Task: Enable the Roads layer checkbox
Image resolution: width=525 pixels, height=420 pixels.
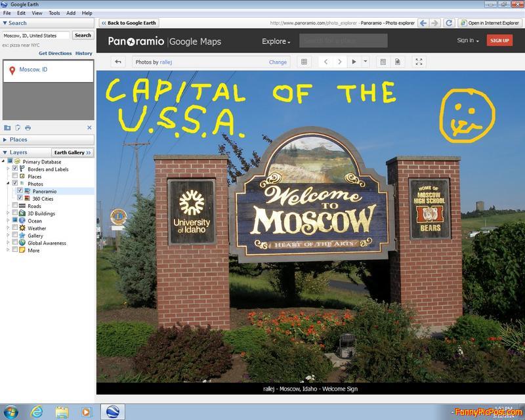Action: click(14, 205)
